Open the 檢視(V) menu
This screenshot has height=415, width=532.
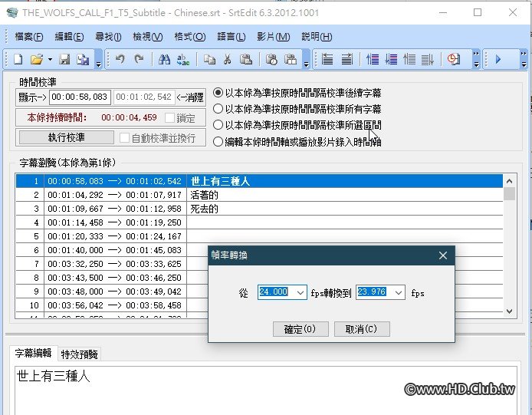(x=148, y=36)
